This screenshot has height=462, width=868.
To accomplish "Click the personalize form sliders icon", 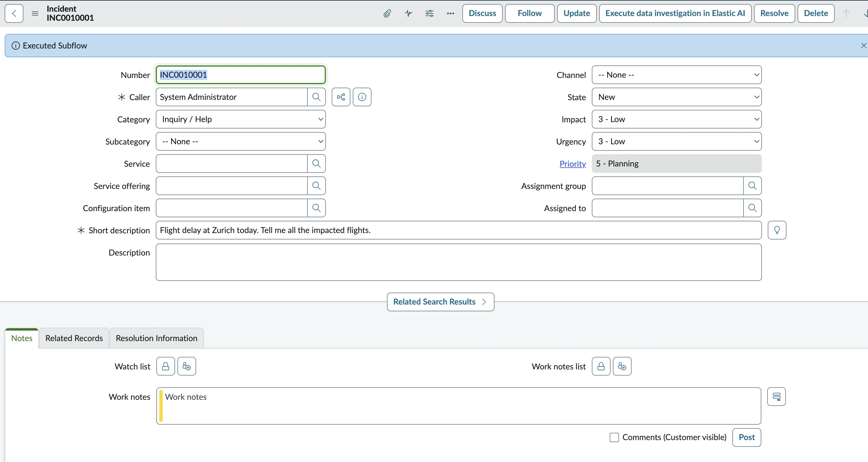I will (x=429, y=13).
